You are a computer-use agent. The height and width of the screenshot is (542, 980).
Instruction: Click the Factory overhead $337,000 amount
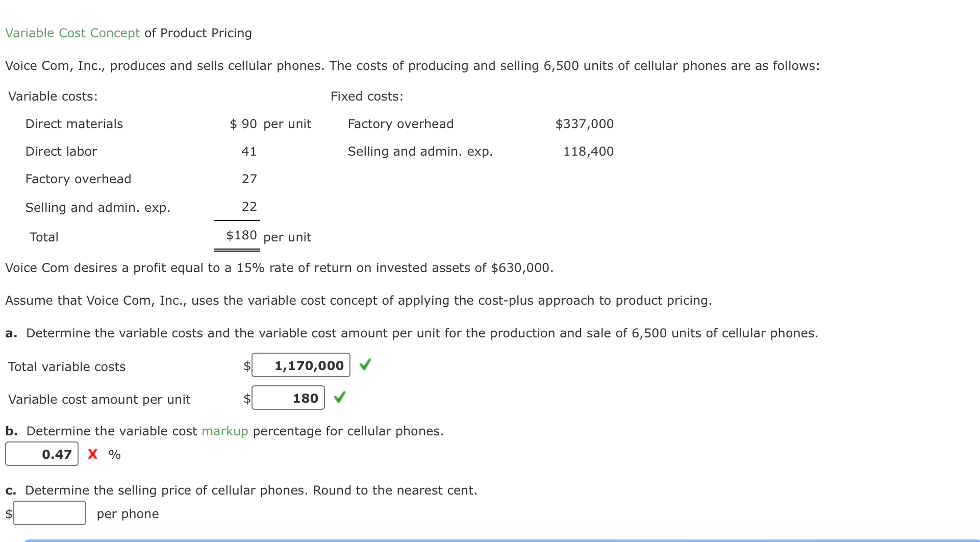(585, 124)
